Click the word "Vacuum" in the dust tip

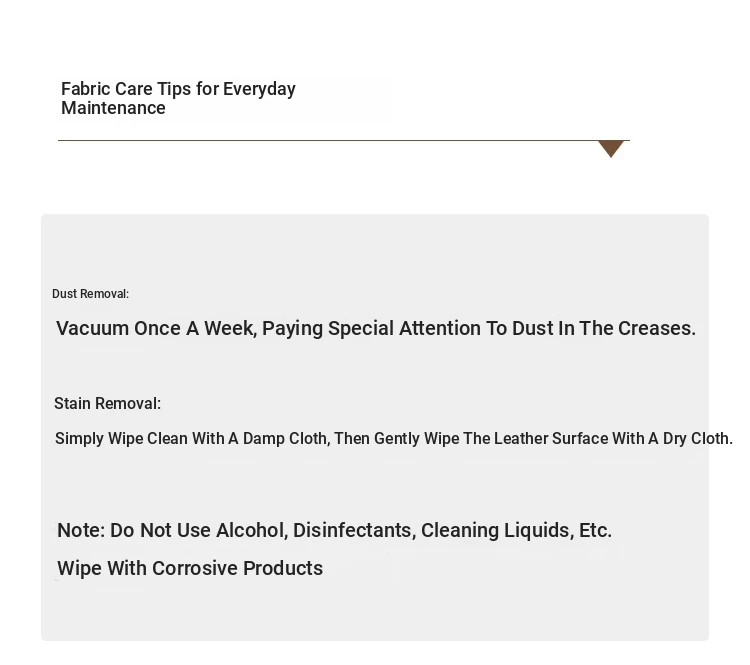click(x=92, y=328)
